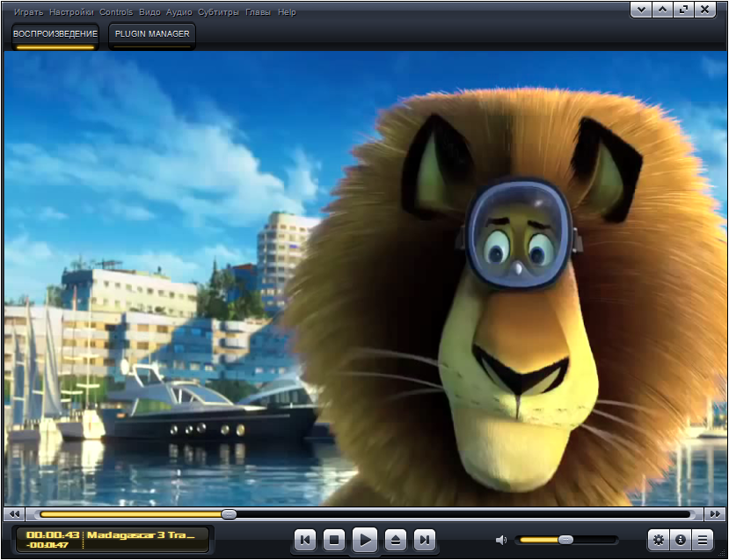
Task: Open settings with the gear icon
Action: point(659,540)
